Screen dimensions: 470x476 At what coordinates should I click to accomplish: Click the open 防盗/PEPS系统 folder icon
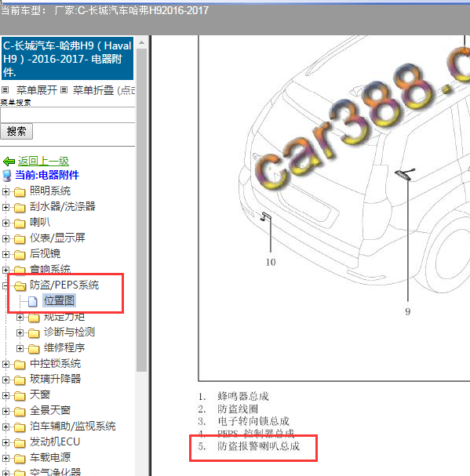point(20,285)
